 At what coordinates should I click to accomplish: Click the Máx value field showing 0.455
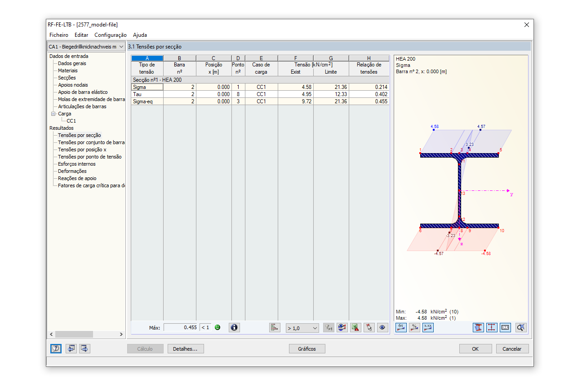coord(181,327)
